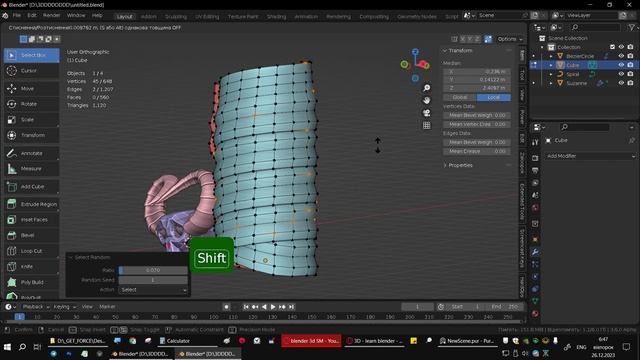Pick the Bevel tool
Screen dimensions: 640x360
click(x=31, y=235)
